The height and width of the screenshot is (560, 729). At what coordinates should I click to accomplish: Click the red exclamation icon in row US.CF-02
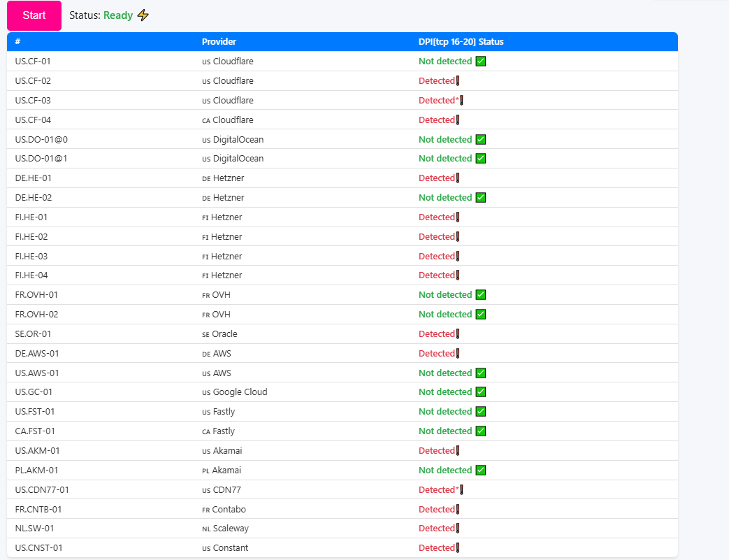(458, 81)
